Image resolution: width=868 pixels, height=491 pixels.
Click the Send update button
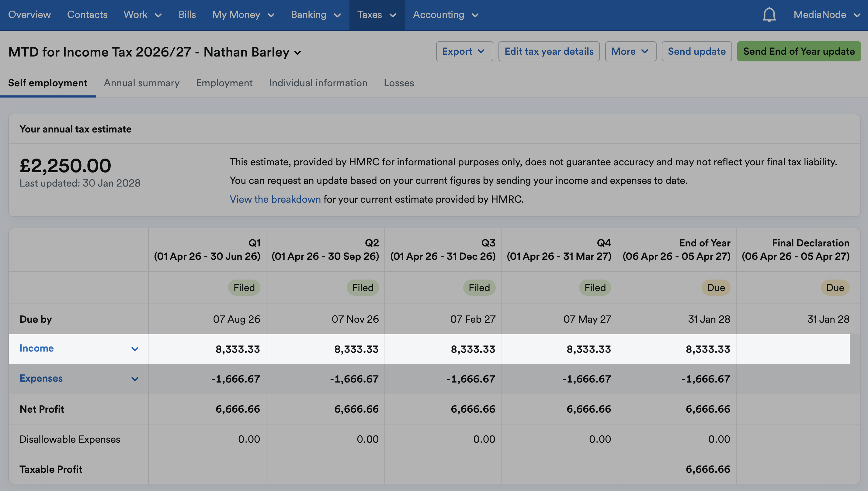(696, 51)
